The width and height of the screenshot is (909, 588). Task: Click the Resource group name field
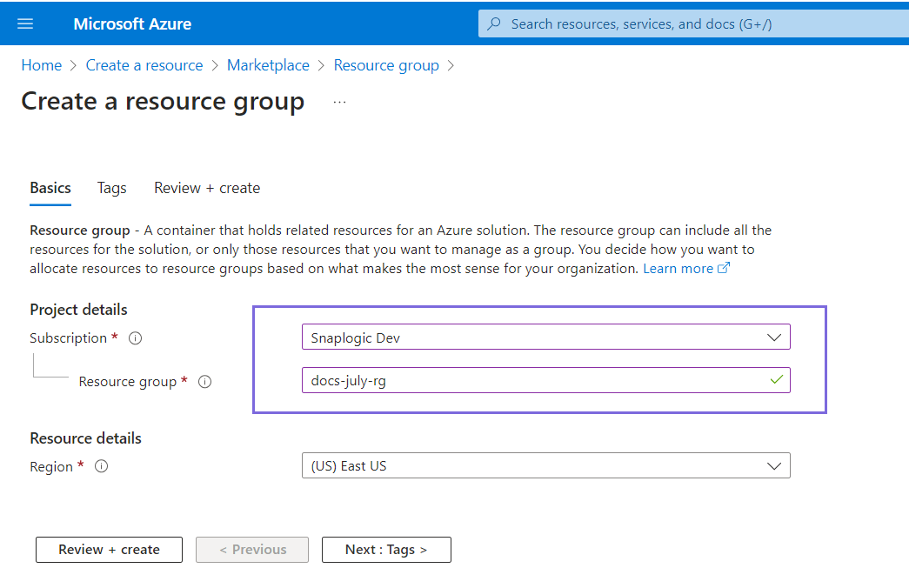pos(531,381)
